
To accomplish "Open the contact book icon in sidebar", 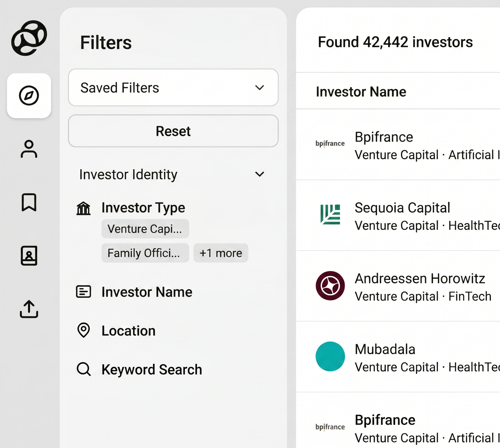I will click(29, 255).
